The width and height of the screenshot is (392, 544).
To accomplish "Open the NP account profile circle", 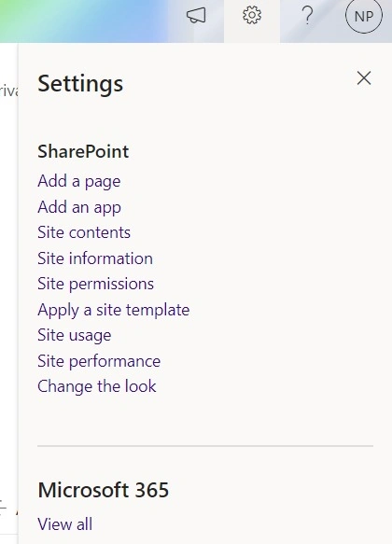I will [364, 16].
